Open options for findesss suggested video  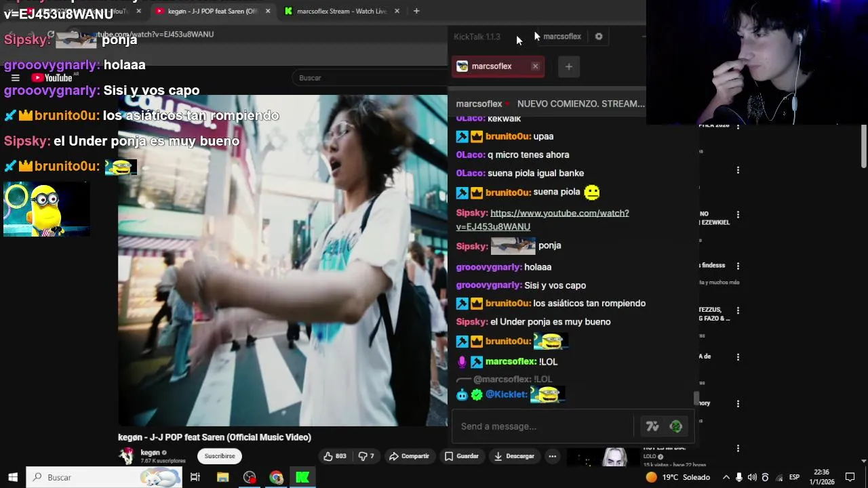tap(738, 266)
